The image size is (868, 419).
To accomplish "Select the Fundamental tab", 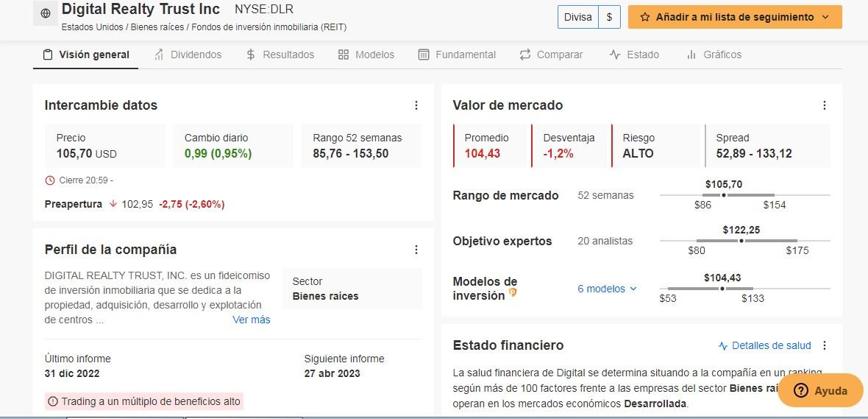I will point(458,54).
